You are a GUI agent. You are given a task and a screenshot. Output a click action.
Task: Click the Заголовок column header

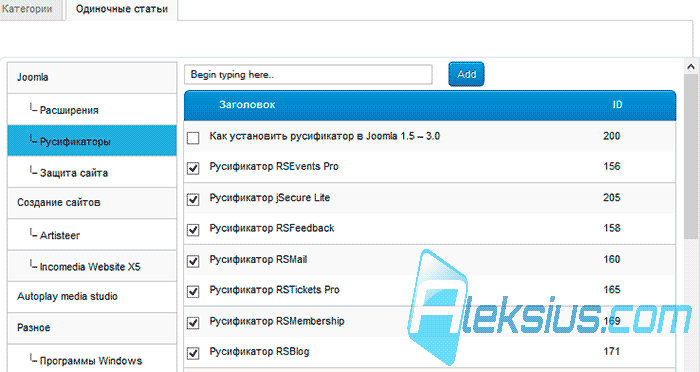[247, 105]
